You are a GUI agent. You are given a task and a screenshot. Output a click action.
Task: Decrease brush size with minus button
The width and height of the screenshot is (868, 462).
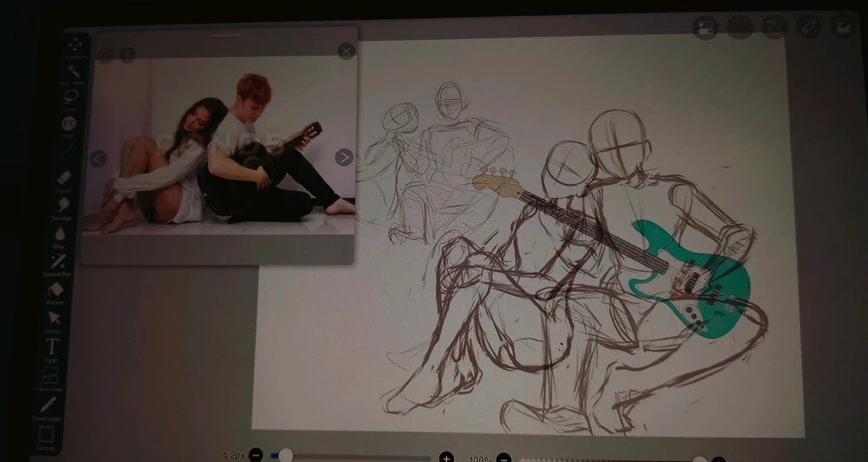(256, 455)
